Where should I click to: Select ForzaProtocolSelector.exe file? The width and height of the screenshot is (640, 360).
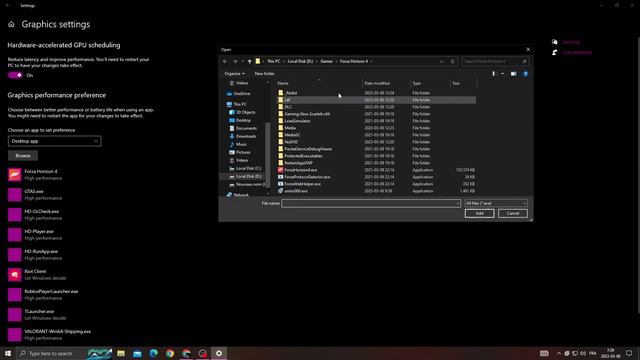point(376,177)
